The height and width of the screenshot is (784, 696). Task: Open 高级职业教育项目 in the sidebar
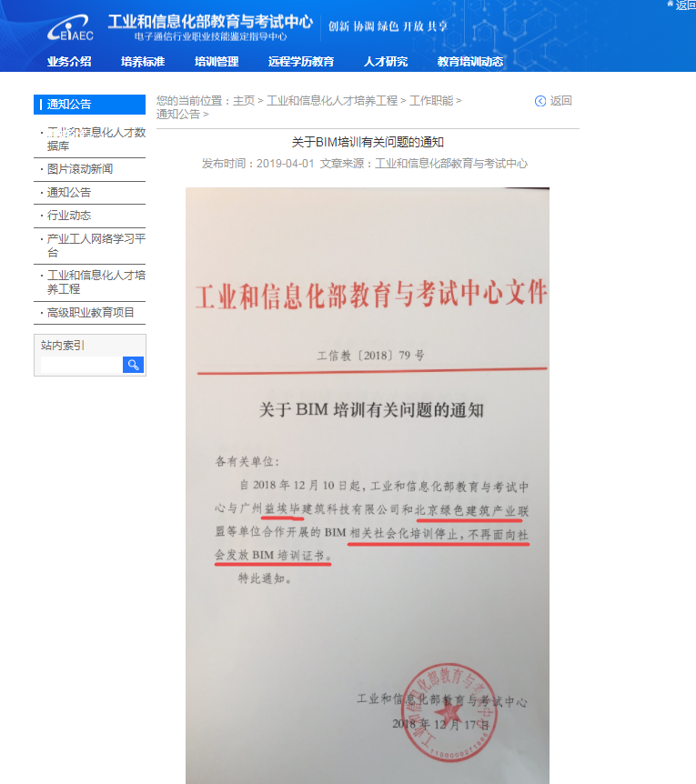(91, 313)
